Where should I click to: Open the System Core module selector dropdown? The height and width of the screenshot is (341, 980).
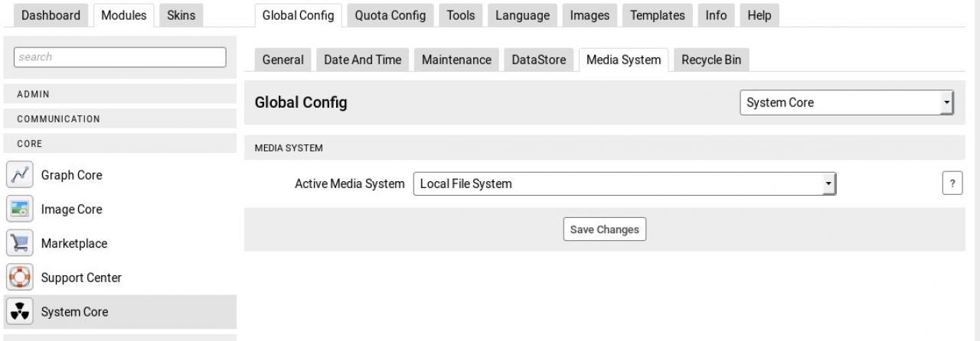(847, 103)
